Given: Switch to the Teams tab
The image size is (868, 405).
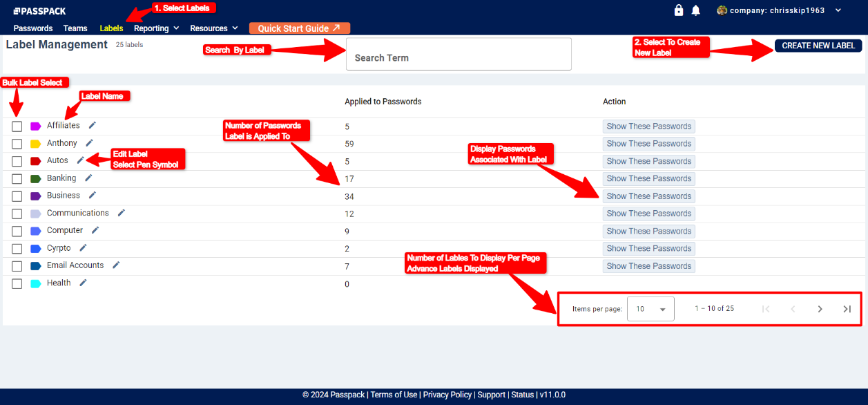Looking at the screenshot, I should 75,28.
